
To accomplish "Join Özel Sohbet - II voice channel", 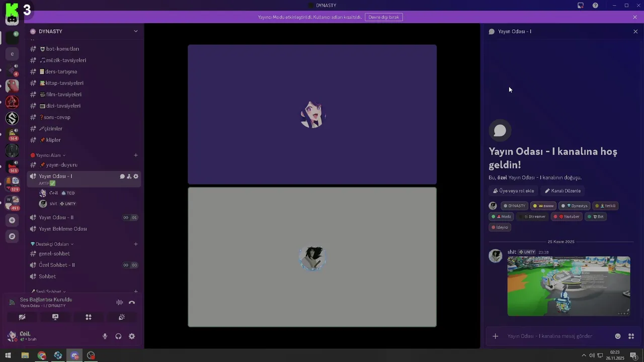I will click(84, 265).
